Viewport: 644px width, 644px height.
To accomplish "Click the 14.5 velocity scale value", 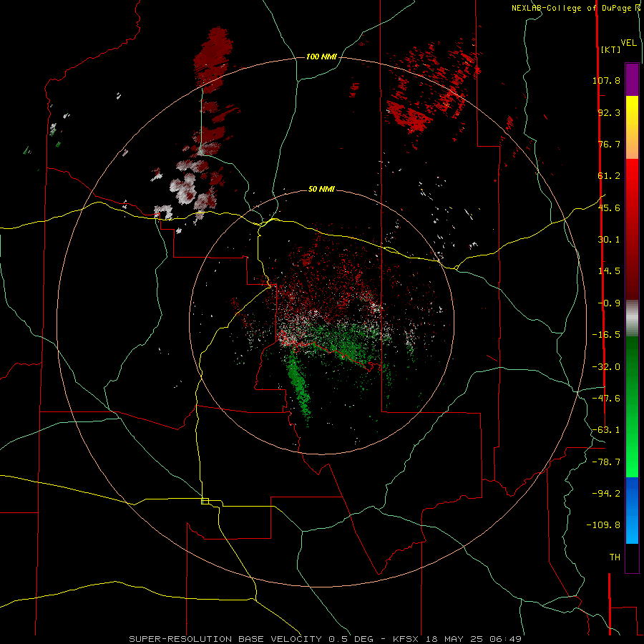I will click(609, 271).
